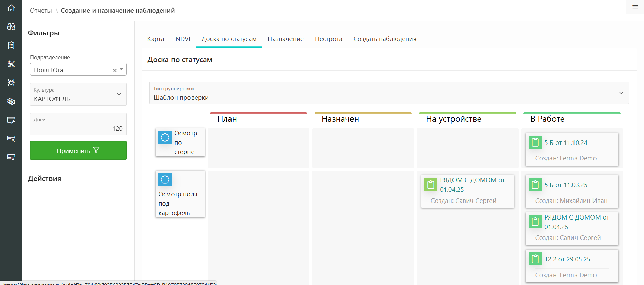Open the binoculars observation icon
Image resolution: width=644 pixels, height=285 pixels.
(11, 26)
